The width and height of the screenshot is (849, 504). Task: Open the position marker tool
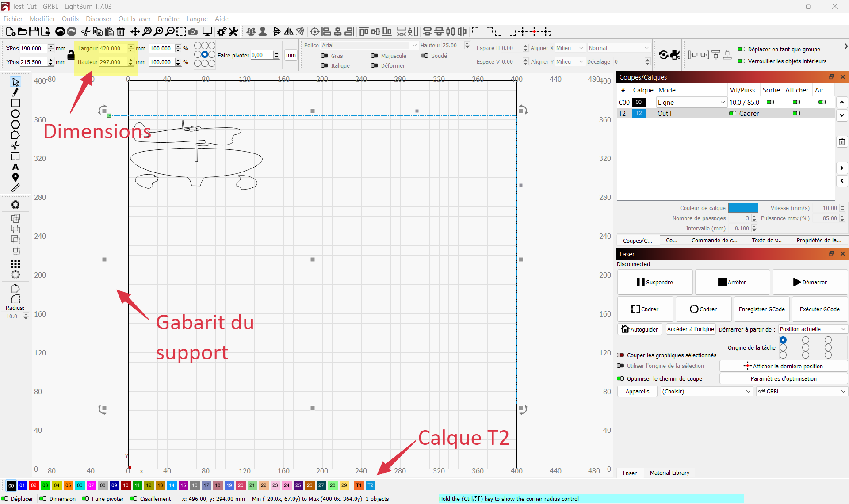(x=15, y=177)
